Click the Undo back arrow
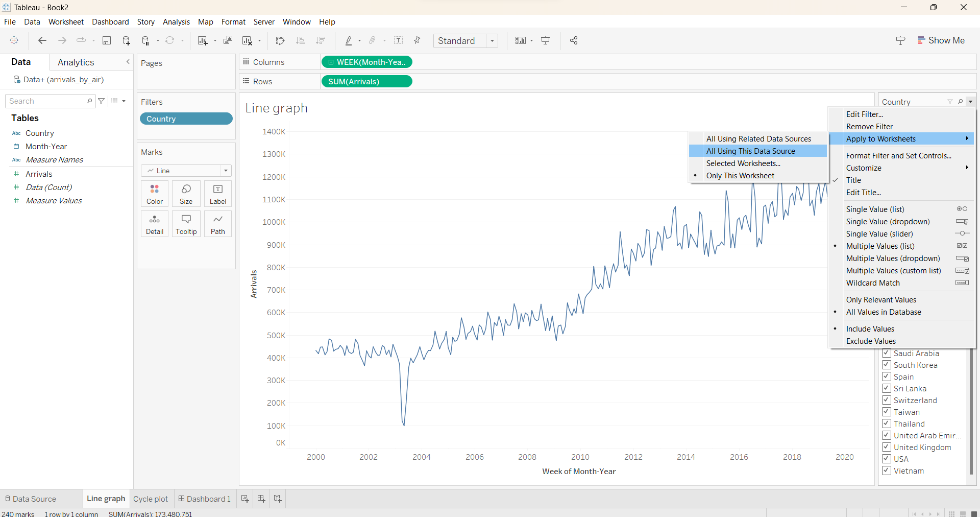 (x=42, y=41)
